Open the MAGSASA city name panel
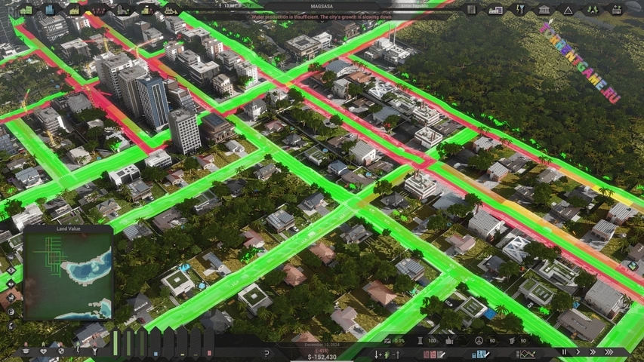Image resolution: width=644 pixels, height=362 pixels. [x=322, y=5]
